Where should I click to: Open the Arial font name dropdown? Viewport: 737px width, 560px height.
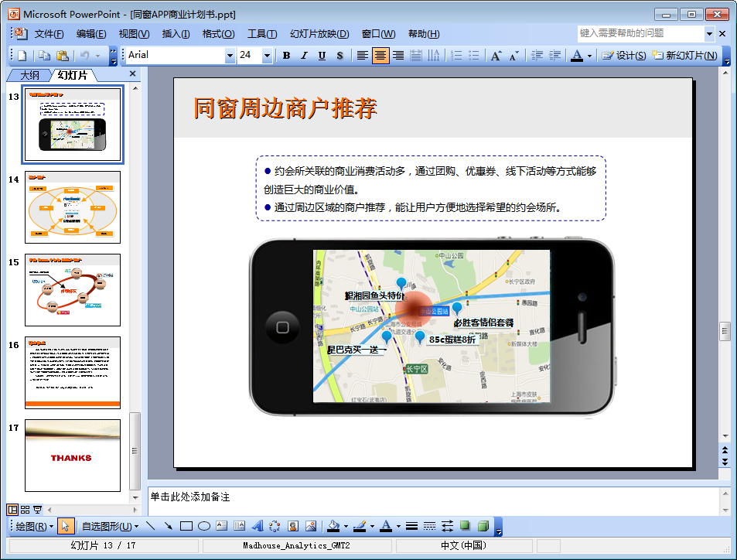coord(230,56)
